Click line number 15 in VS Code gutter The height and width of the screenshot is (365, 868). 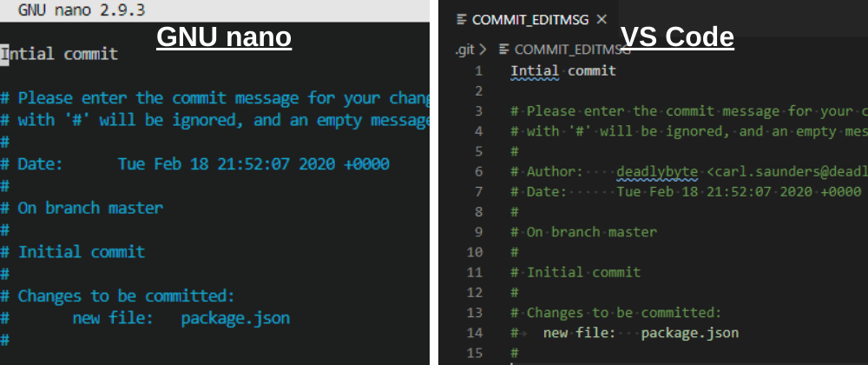coord(475,353)
